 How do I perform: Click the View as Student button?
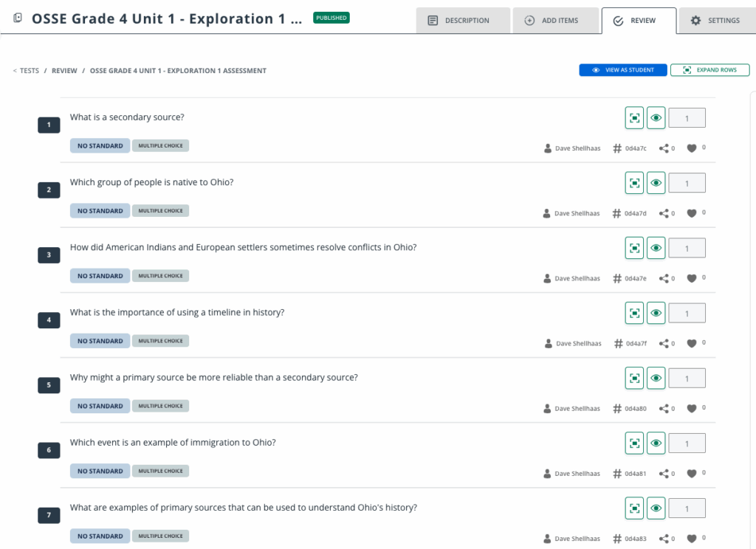pyautogui.click(x=623, y=70)
